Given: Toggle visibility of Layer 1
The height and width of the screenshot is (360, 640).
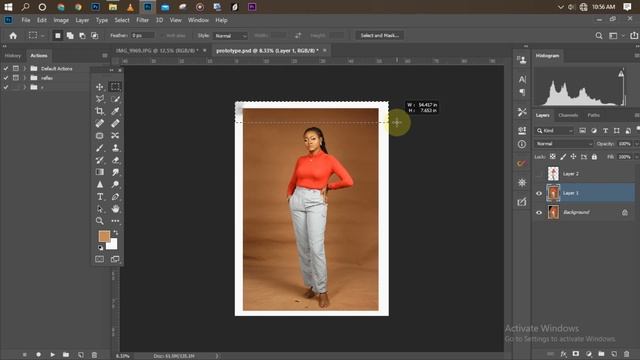Looking at the screenshot, I should click(x=539, y=193).
